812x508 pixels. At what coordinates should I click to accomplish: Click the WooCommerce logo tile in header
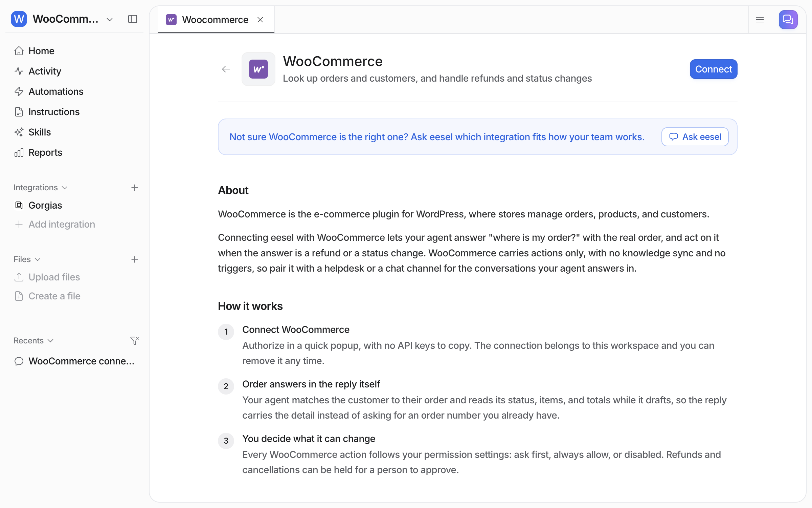point(258,69)
